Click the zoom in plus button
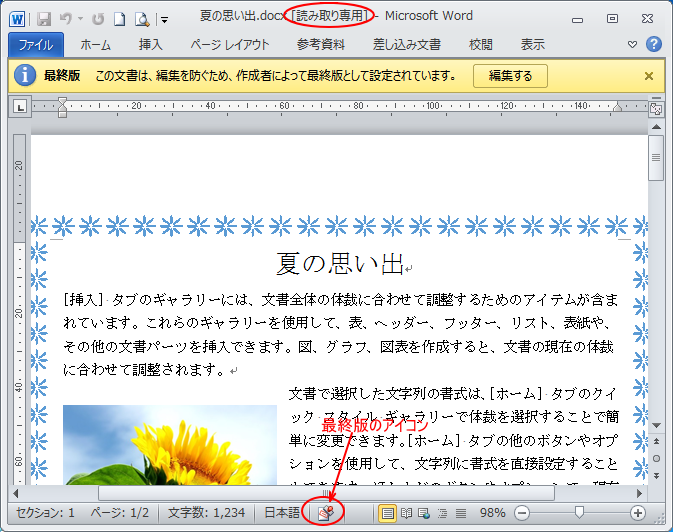Screen dimensions: 673x532 [x=637, y=512]
